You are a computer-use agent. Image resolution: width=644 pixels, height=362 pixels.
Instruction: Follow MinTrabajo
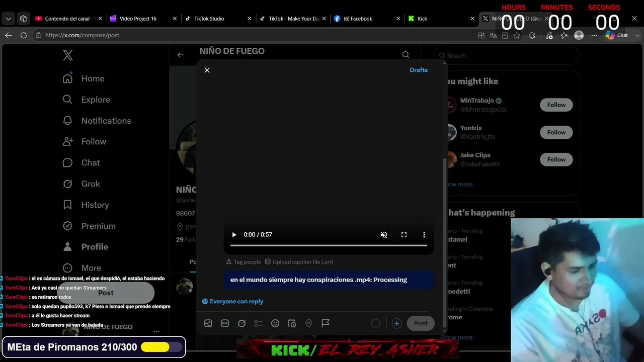pos(556,105)
